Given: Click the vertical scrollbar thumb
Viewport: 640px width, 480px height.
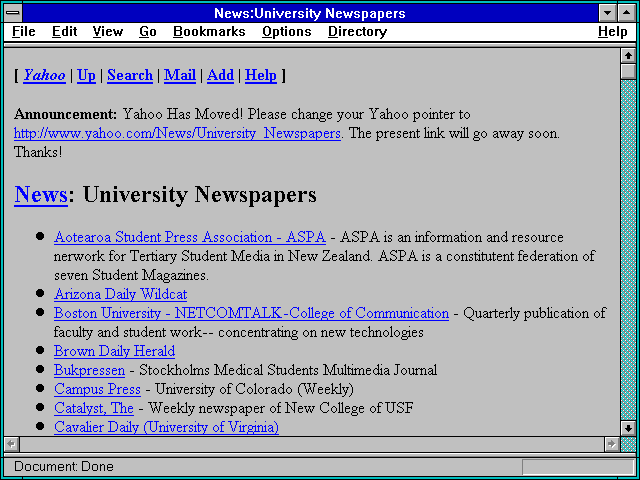Looking at the screenshot, I should click(x=628, y=71).
